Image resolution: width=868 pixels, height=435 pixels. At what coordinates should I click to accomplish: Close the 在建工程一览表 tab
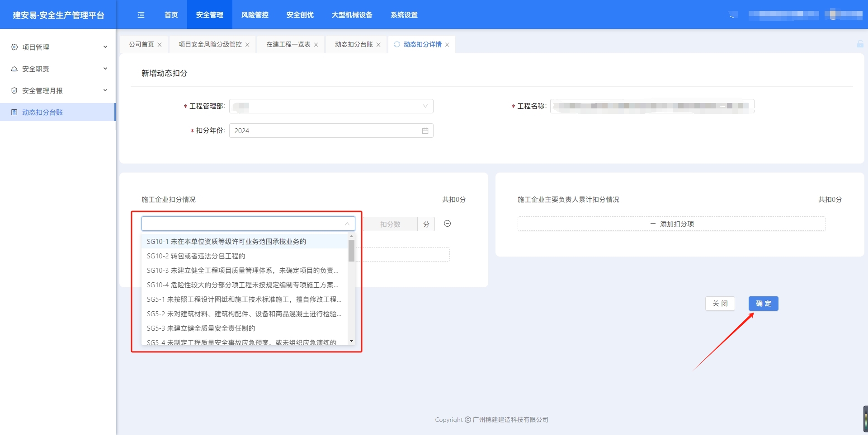point(316,45)
